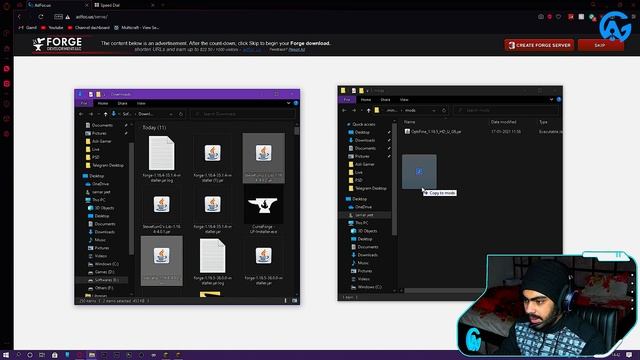Select the OptiFine jar file in mods window
The image size is (640, 360).
[x=433, y=131]
